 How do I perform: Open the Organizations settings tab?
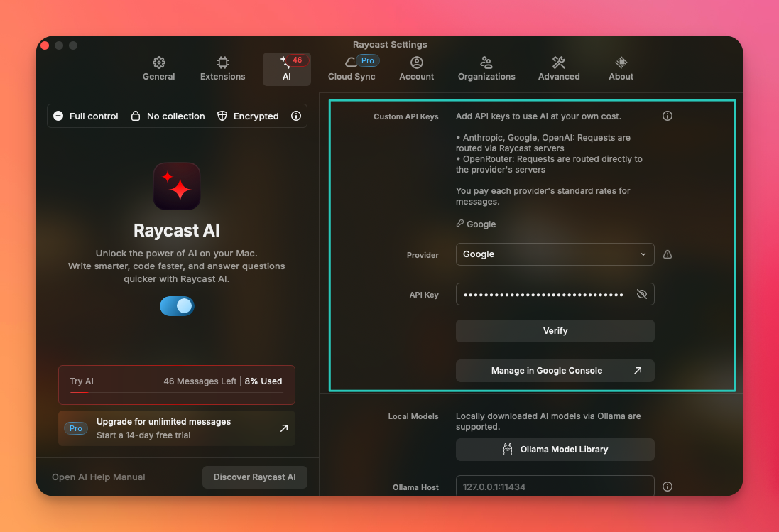coord(486,69)
